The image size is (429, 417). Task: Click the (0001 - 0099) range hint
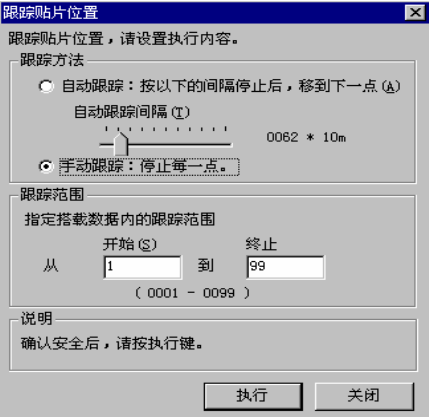pyautogui.click(x=192, y=293)
